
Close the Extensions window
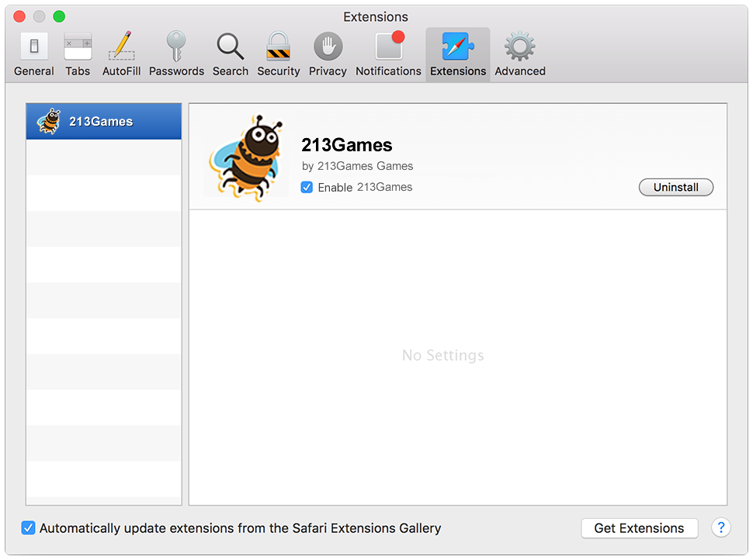tap(19, 16)
